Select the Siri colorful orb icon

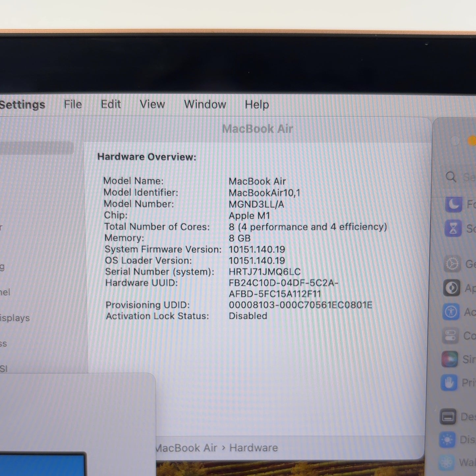point(450,359)
